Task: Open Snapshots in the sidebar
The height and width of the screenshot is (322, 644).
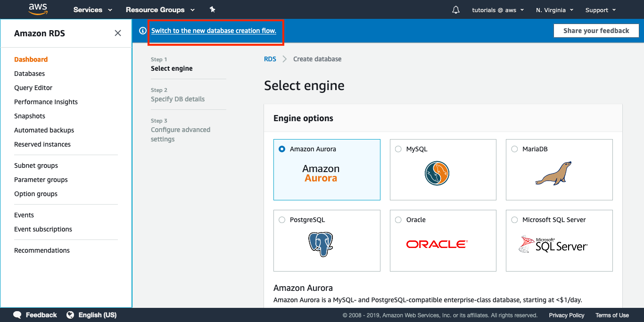Action: click(30, 116)
